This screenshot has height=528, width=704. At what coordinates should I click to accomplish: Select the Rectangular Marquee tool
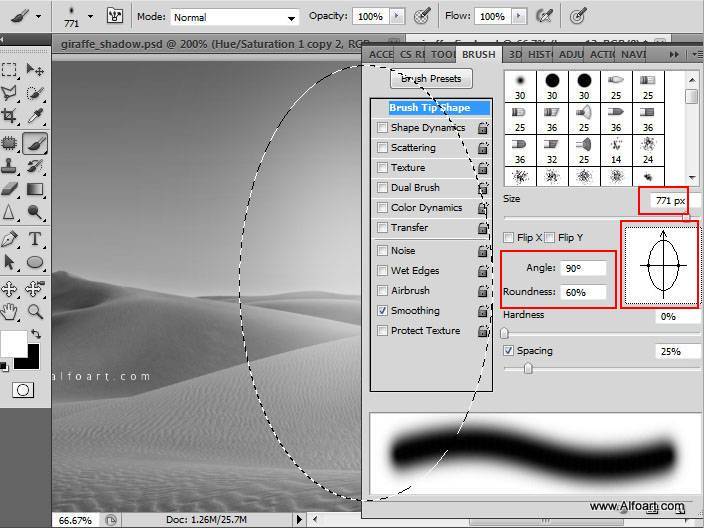tap(10, 70)
